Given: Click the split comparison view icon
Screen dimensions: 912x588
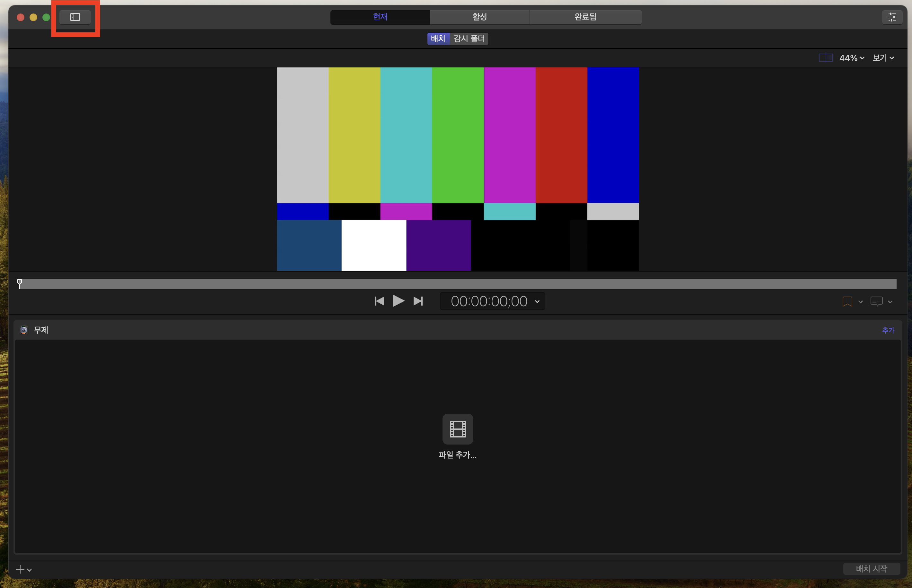Looking at the screenshot, I should 825,58.
